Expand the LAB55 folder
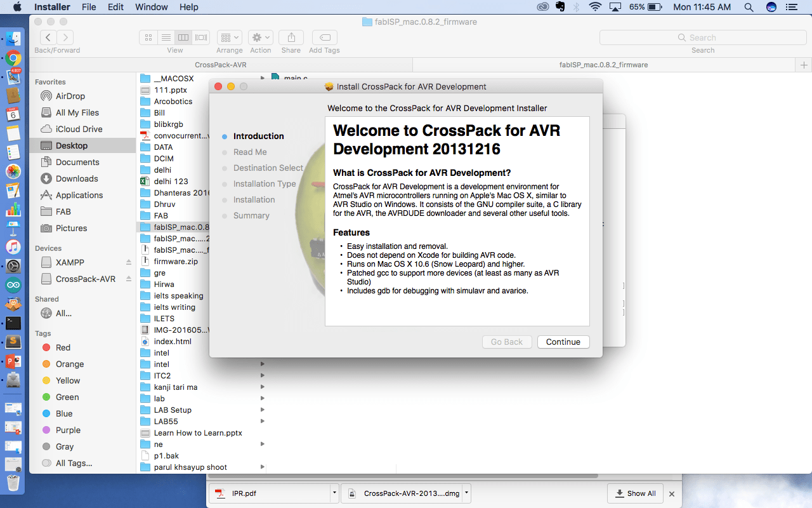 262,422
